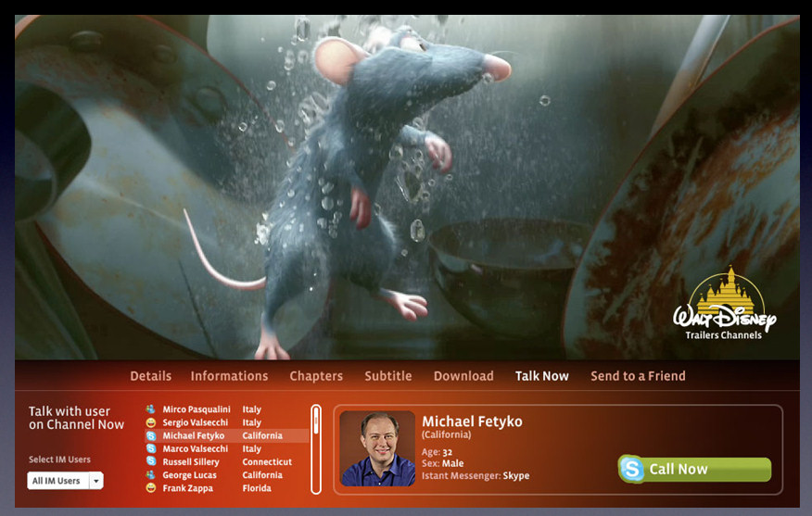Screen dimensions: 812x516
Task: Click Skype icon beside Russell Sillery
Action: [151, 461]
